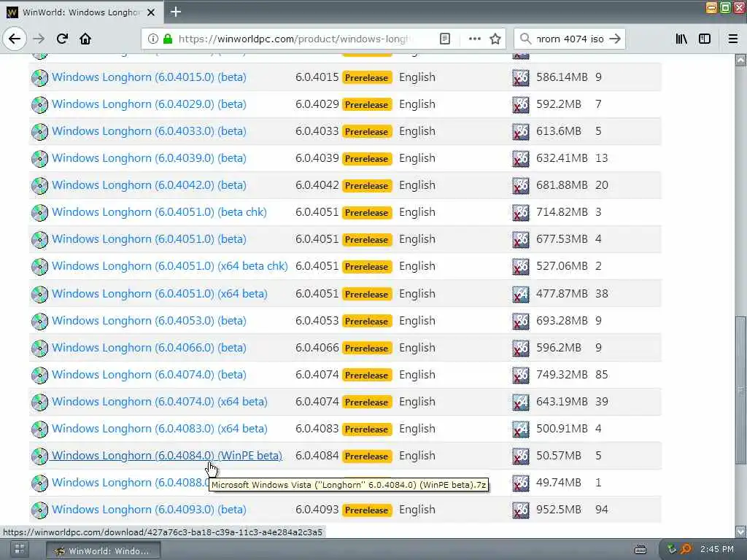747x560 pixels.
Task: Click the disc icon for 6.0.4093.0 beta
Action: click(39, 510)
